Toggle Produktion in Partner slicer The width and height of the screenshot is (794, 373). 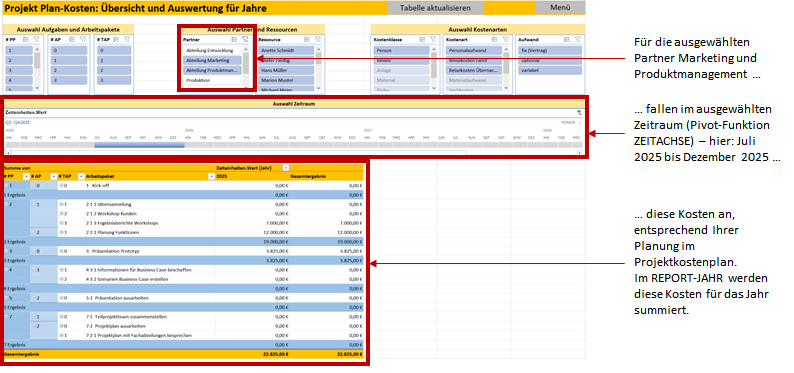click(212, 80)
